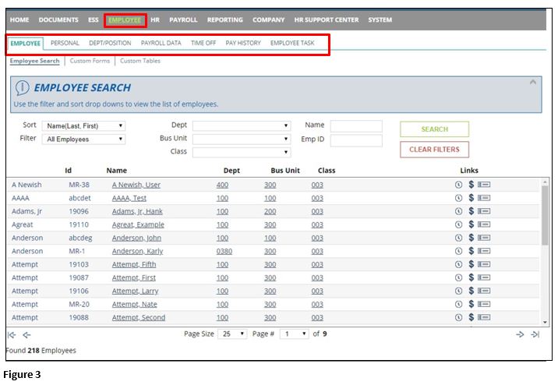Click card icon for Anderson, John
The image size is (558, 392).
484,238
